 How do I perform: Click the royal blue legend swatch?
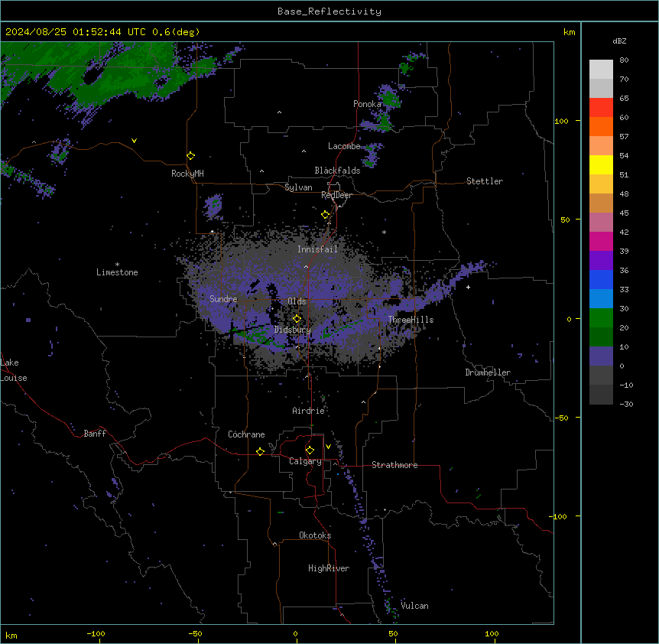(601, 279)
